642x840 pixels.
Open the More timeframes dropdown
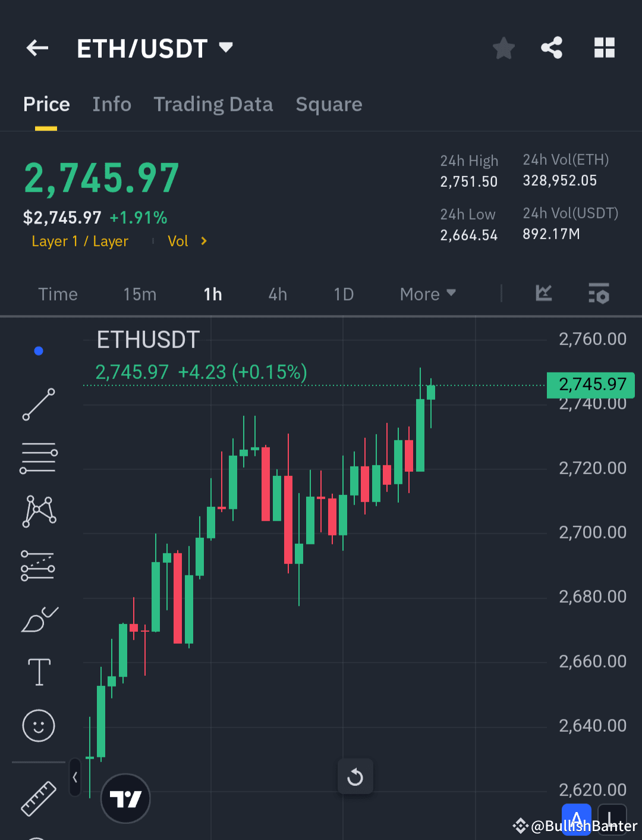coord(427,294)
